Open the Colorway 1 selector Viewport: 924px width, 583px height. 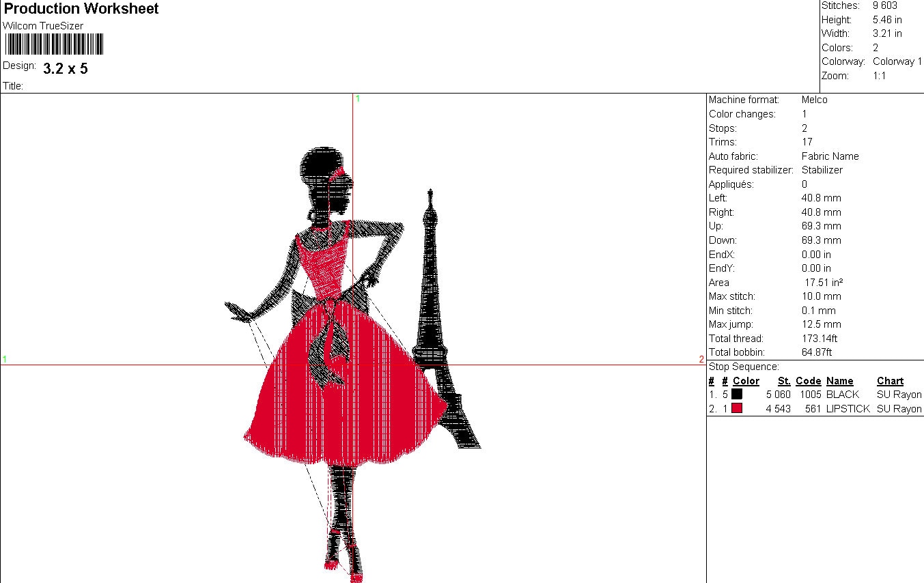(x=897, y=61)
